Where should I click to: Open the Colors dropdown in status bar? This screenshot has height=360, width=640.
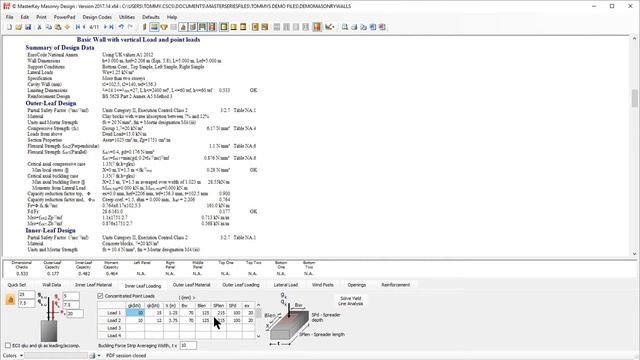[x=21, y=356]
